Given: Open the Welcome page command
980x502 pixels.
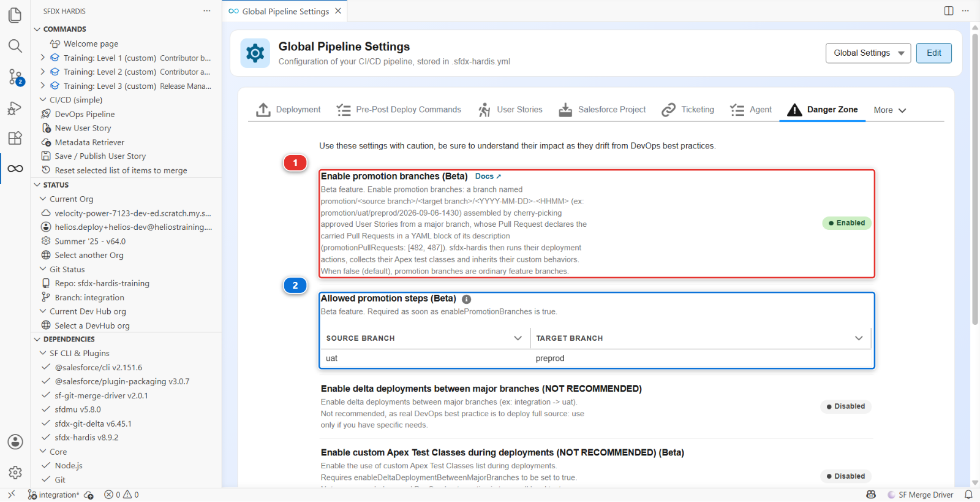Looking at the screenshot, I should pyautogui.click(x=91, y=44).
